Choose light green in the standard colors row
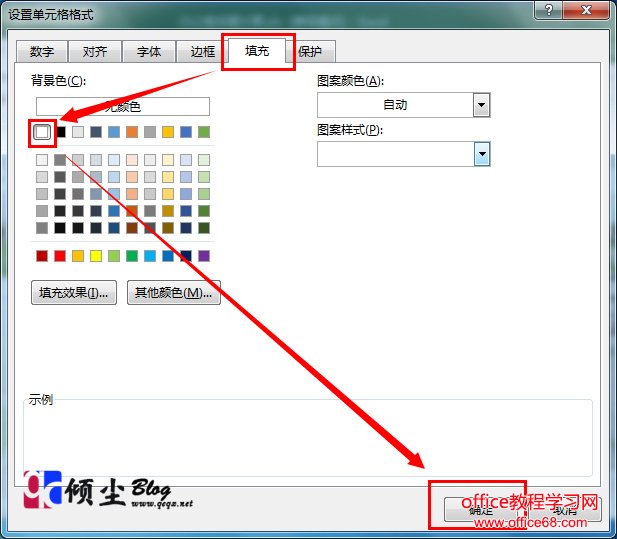617x539 pixels. click(x=114, y=256)
